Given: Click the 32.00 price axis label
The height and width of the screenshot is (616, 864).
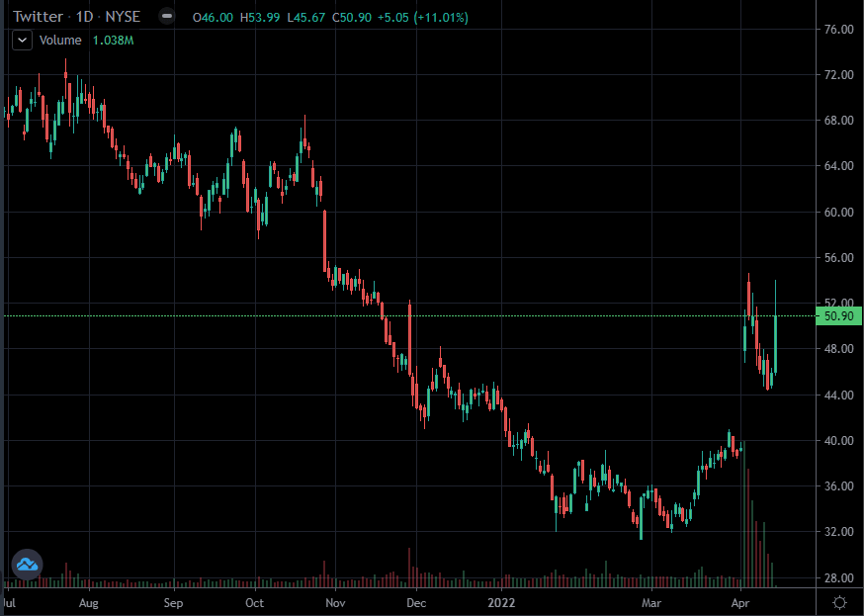Looking at the screenshot, I should pyautogui.click(x=838, y=532).
